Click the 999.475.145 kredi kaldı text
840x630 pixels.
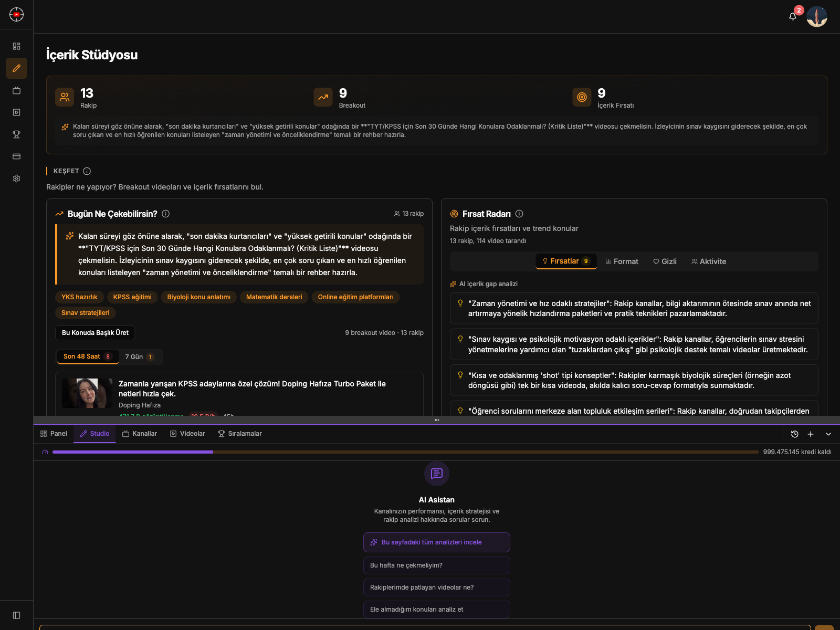797,452
